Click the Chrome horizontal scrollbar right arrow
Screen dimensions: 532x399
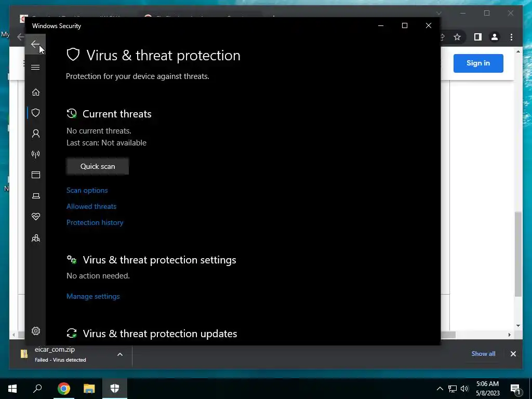509,335
